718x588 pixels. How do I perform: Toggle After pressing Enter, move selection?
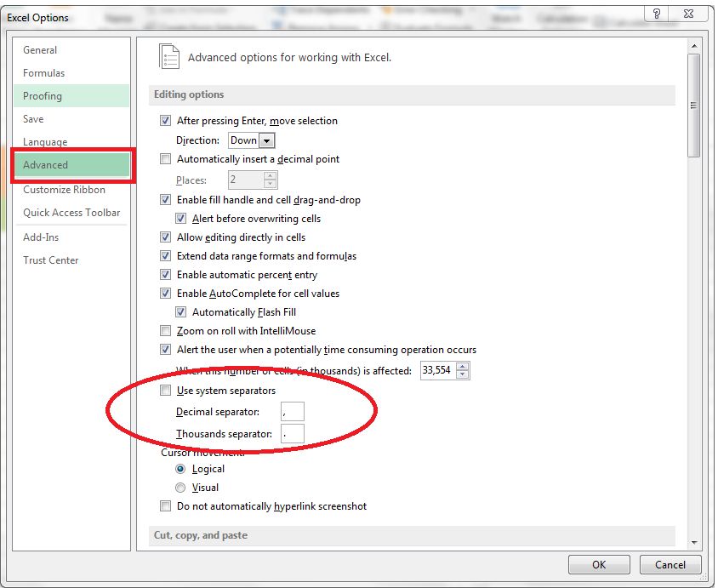coord(165,121)
